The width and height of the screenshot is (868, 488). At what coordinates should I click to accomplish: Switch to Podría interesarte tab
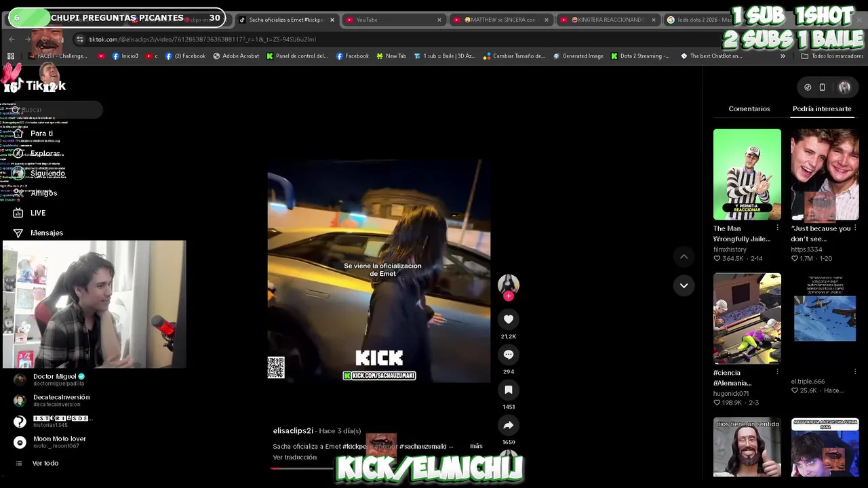click(822, 108)
